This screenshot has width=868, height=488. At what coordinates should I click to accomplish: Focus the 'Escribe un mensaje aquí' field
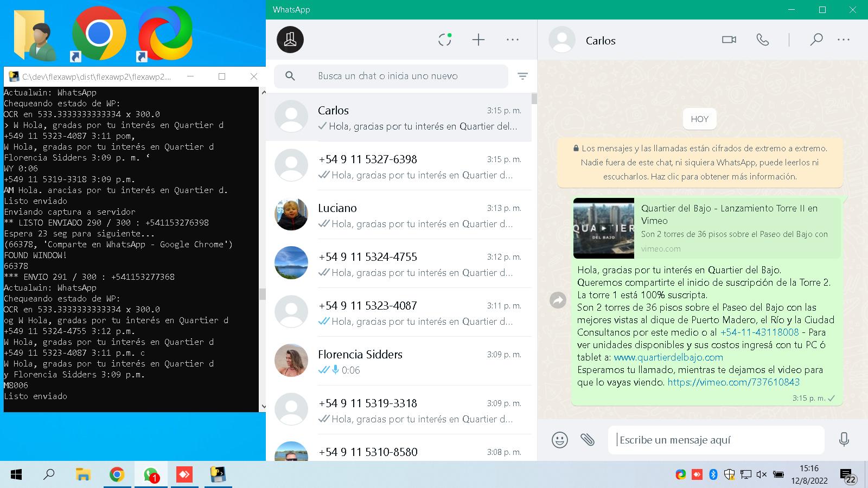pyautogui.click(x=716, y=440)
